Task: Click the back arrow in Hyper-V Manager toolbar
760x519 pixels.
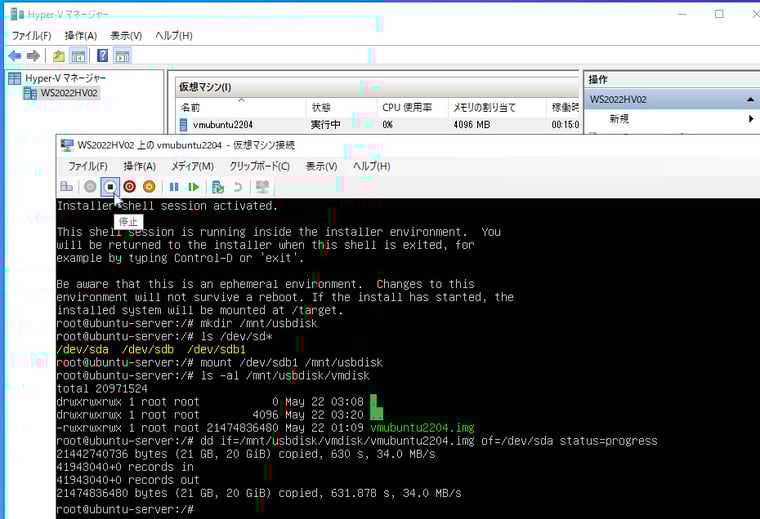Action: (x=15, y=56)
